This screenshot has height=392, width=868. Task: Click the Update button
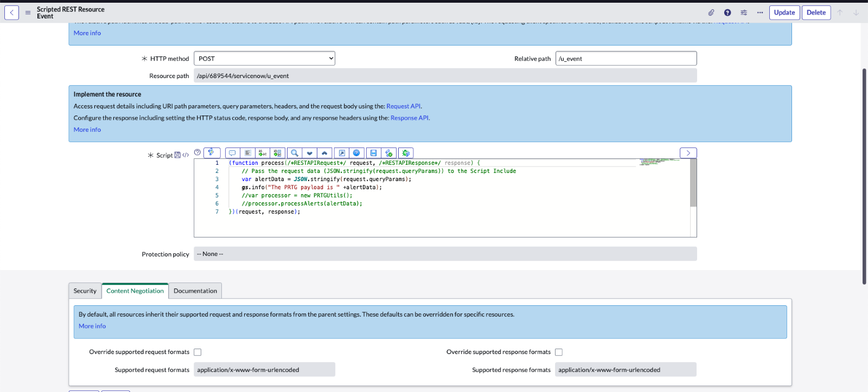(784, 12)
